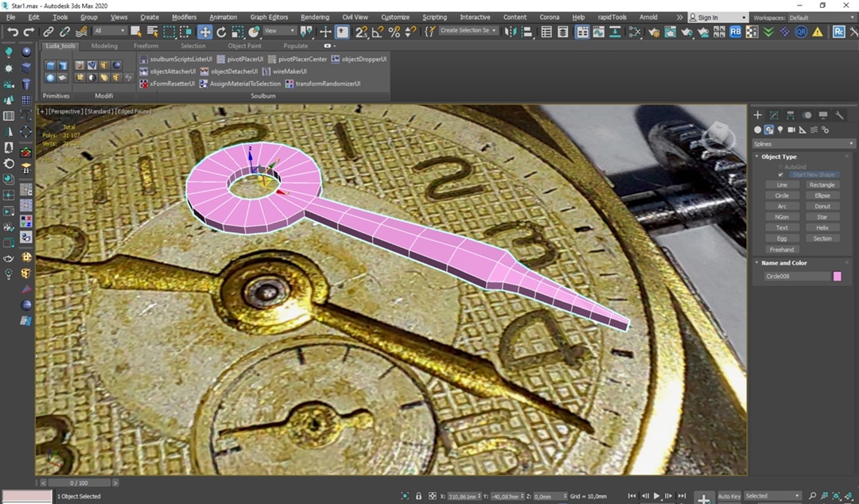Open the Render Setup teapot icon

[654, 32]
